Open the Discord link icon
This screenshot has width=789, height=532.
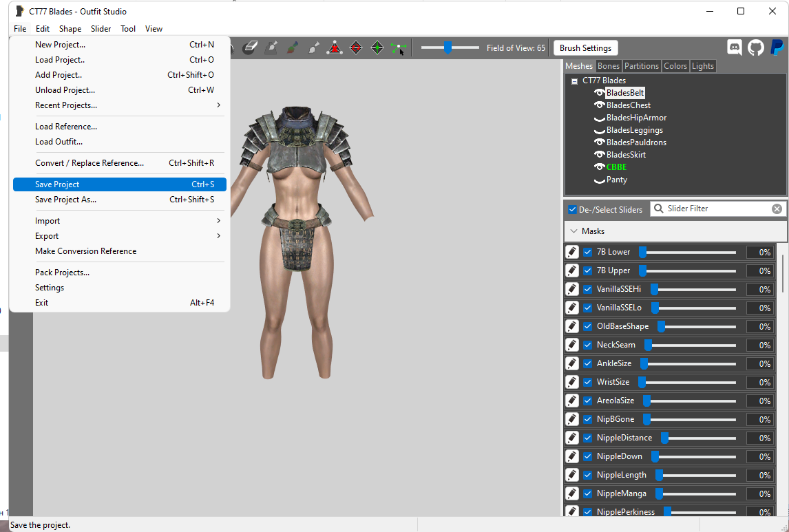(735, 47)
